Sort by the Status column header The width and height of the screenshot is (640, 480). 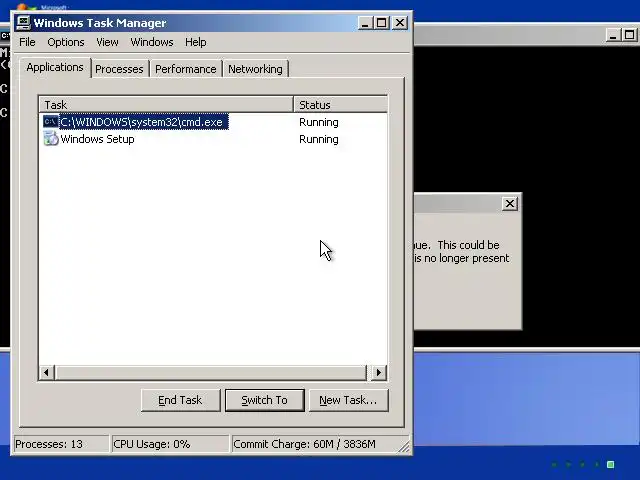340,104
